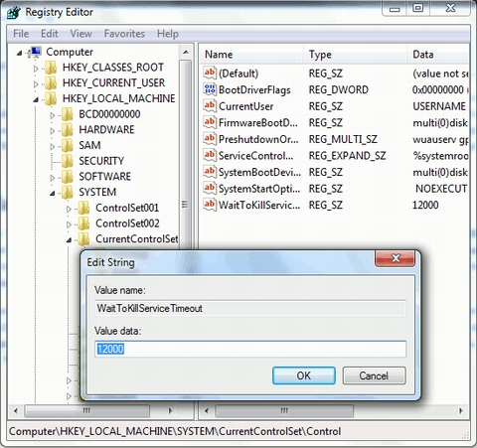Screen dimensions: 477x448
Task: Select the CurrentUser string value icon
Action: (210, 106)
